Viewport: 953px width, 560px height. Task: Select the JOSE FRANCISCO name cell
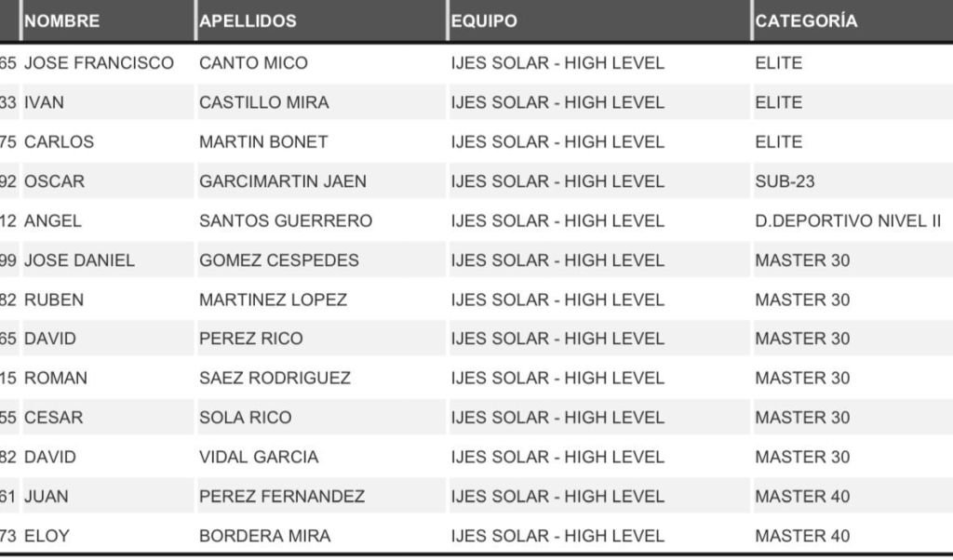click(99, 63)
